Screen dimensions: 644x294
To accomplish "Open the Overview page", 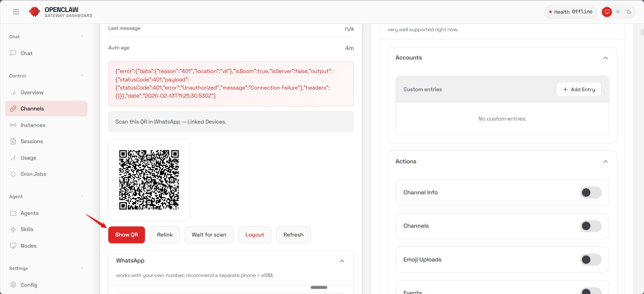I will coord(47,92).
